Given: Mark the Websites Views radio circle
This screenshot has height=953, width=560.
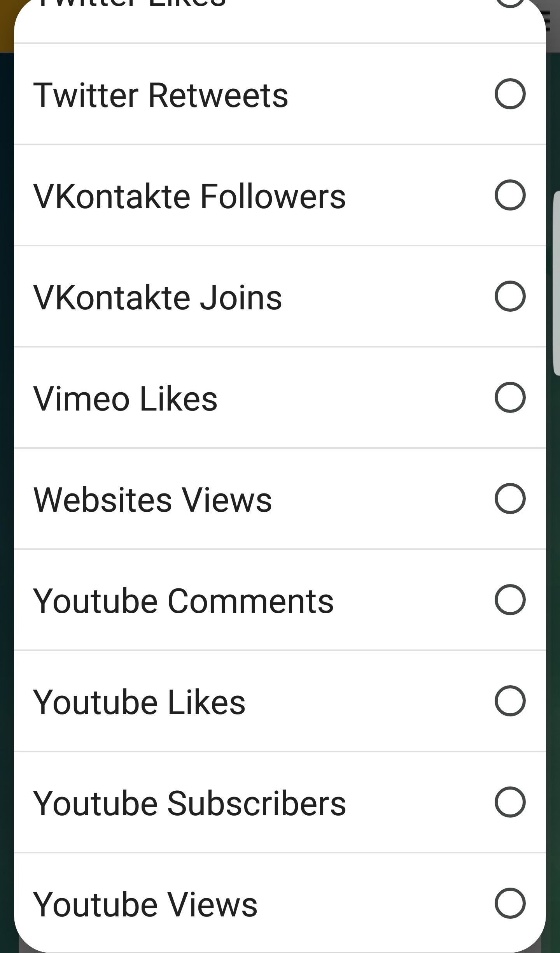Looking at the screenshot, I should 510,498.
